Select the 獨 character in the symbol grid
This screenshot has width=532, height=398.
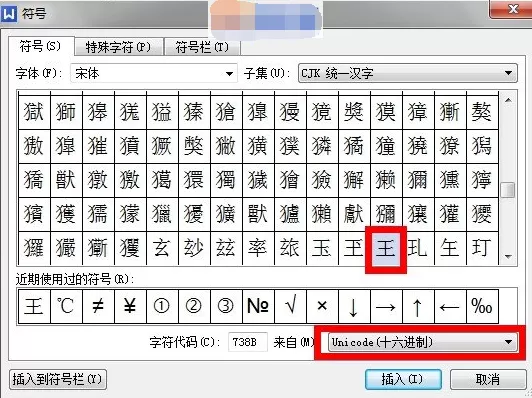click(226, 180)
